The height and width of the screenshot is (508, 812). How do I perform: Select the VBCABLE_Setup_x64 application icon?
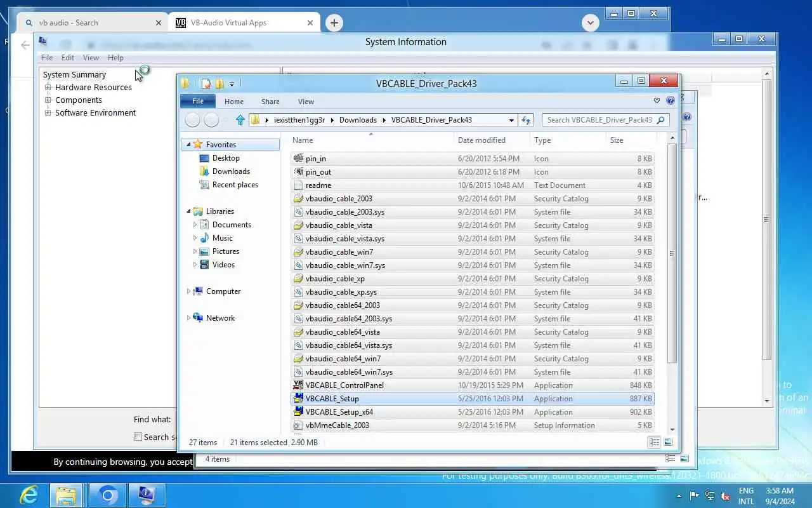[x=298, y=412]
